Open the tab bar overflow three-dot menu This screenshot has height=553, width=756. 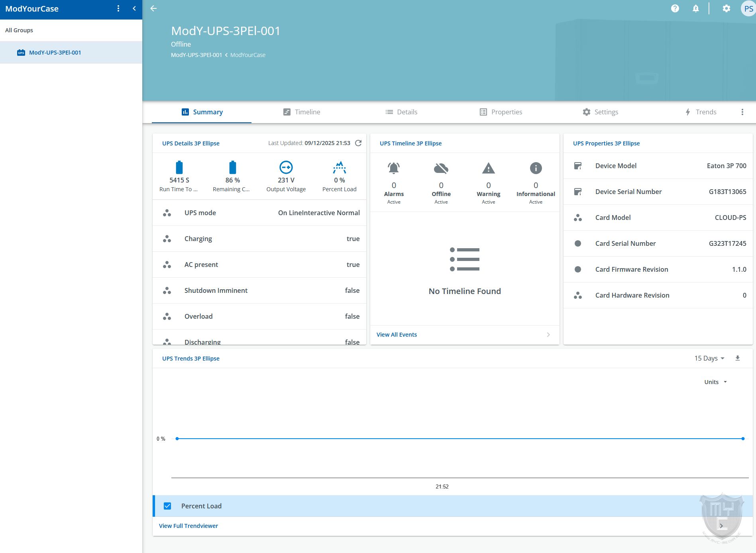tap(742, 112)
